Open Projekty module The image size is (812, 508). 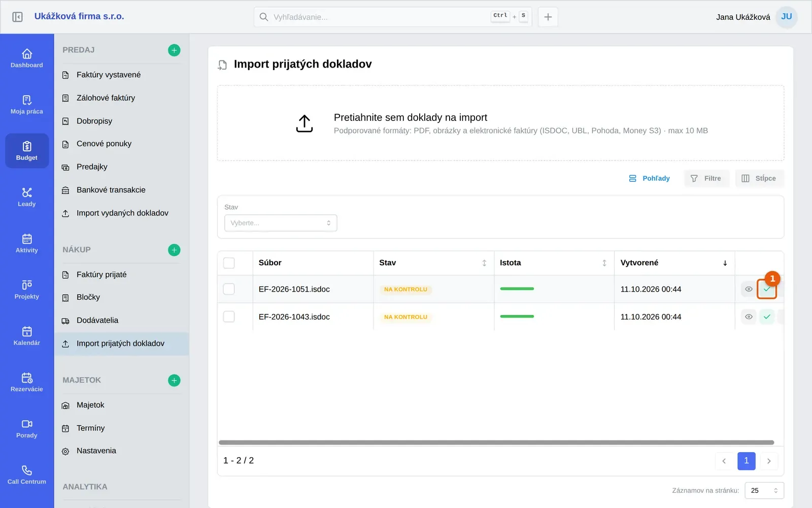pos(27,290)
